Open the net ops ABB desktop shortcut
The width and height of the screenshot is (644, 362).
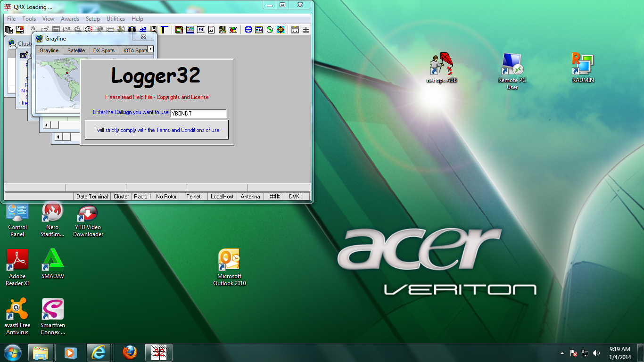(442, 68)
